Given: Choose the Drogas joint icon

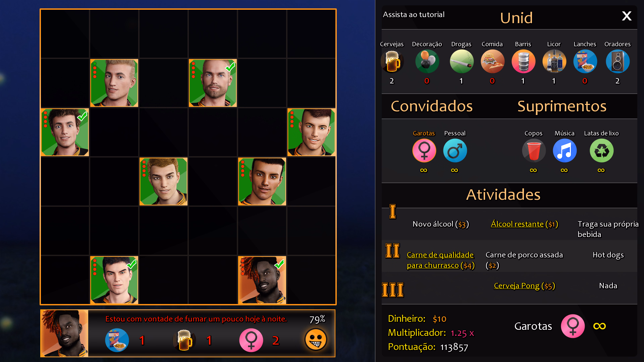Looking at the screenshot, I should pyautogui.click(x=462, y=61).
